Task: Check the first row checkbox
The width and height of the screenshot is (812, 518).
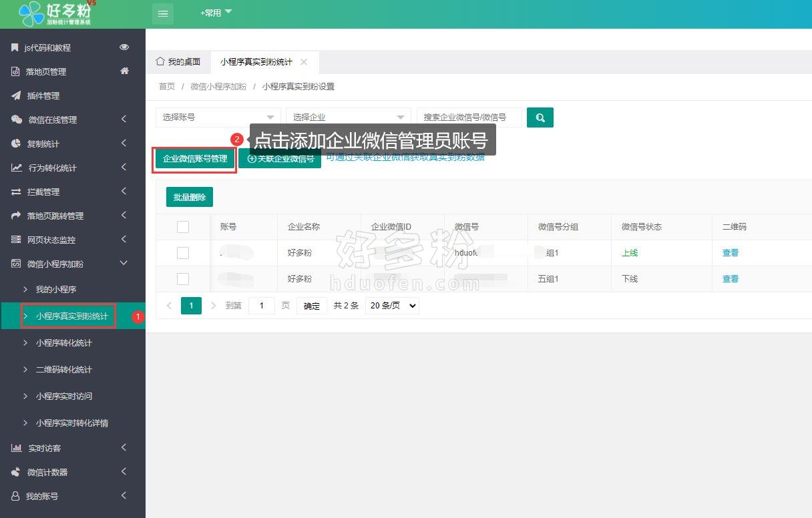Action: pos(183,253)
